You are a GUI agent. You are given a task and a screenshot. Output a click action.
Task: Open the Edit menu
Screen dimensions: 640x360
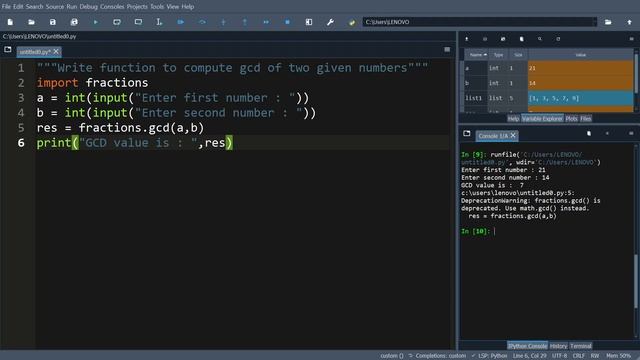[x=18, y=7]
